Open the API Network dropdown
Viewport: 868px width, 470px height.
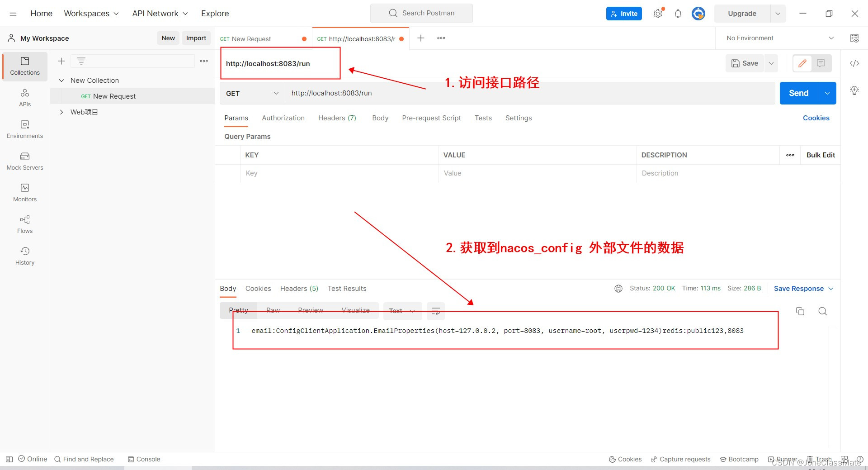[160, 14]
